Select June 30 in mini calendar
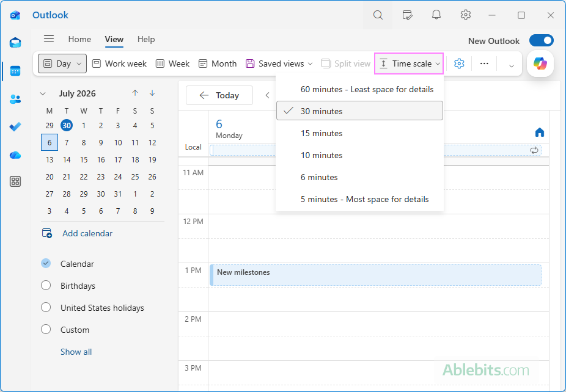The width and height of the screenshot is (566, 392). pos(67,126)
